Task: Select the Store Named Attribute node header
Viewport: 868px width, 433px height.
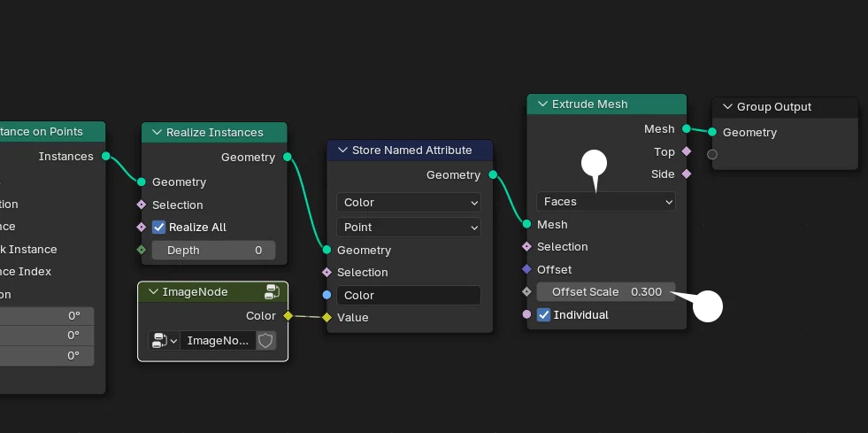Action: (410, 150)
